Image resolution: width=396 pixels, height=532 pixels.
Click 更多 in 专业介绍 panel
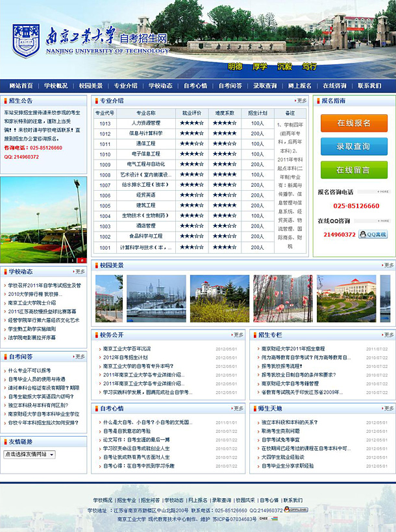tap(301, 101)
